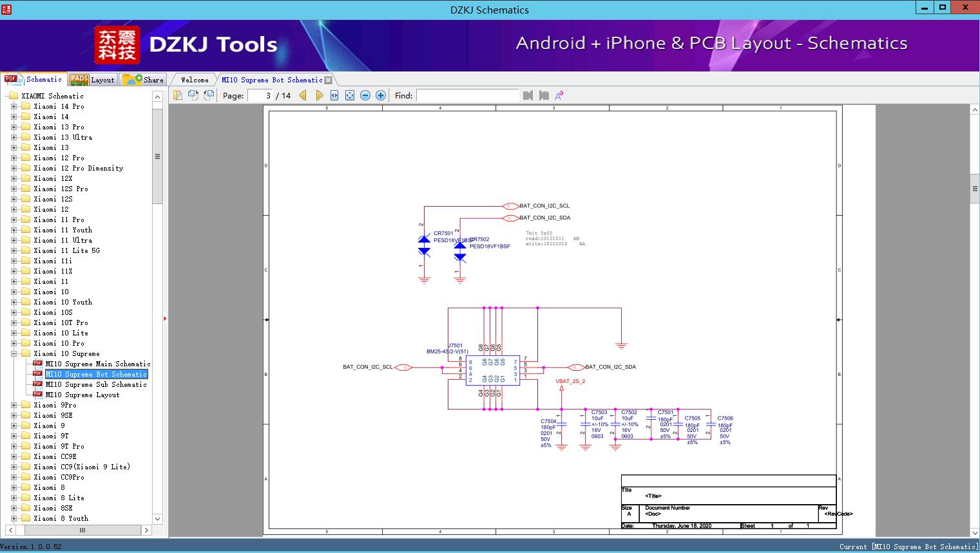Click the XIAOMI Schematic root label
Image resolution: width=980 pixels, height=553 pixels.
tap(52, 96)
